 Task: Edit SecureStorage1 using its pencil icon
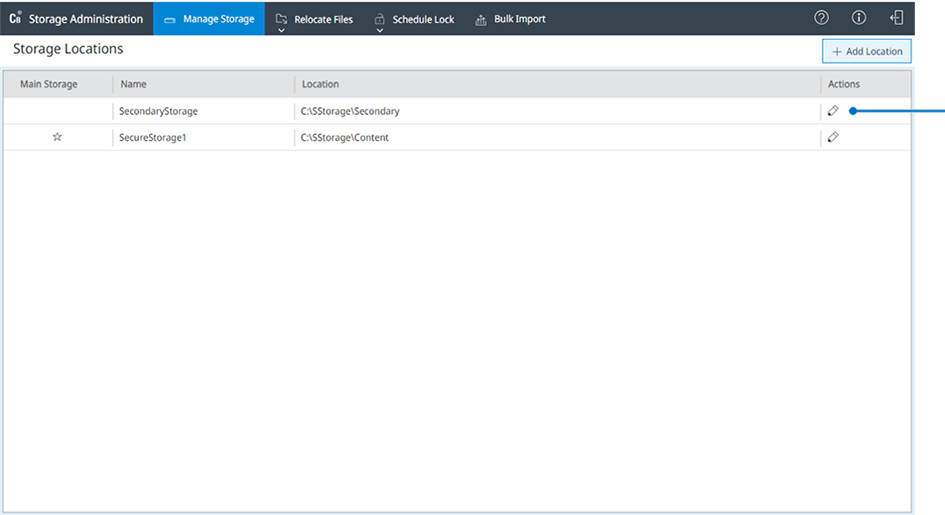[833, 137]
